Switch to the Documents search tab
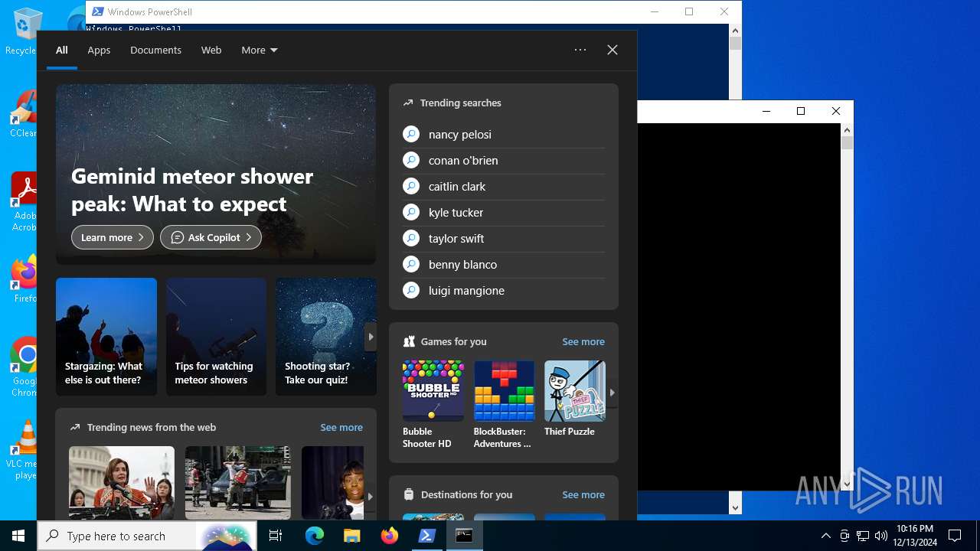980x551 pixels. [x=155, y=50]
